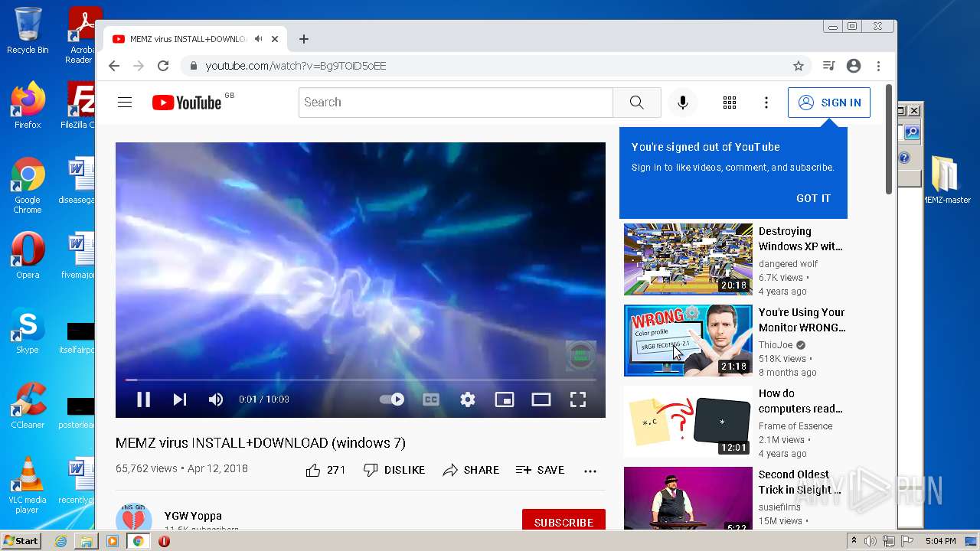This screenshot has height=551, width=980.
Task: Open the YouTube apps grid
Action: [730, 103]
